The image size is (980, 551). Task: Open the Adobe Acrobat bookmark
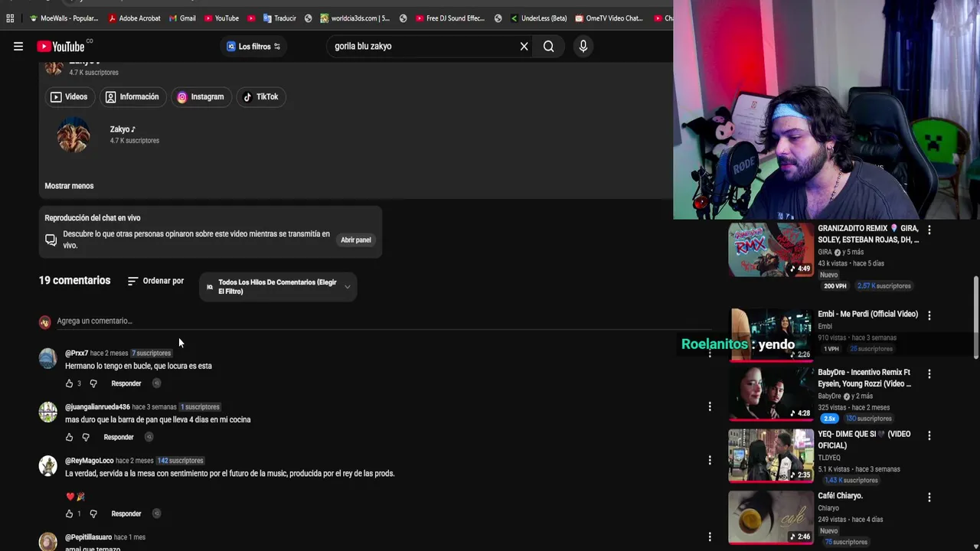tap(135, 18)
